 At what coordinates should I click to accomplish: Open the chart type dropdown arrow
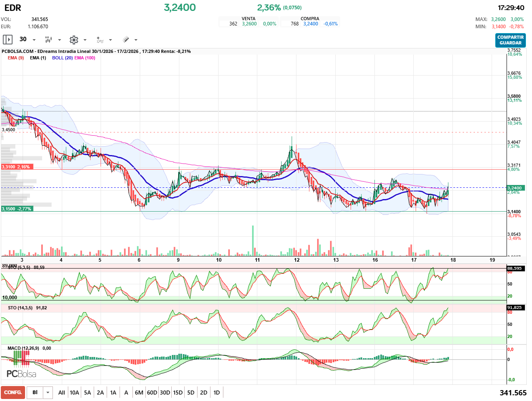(59, 40)
